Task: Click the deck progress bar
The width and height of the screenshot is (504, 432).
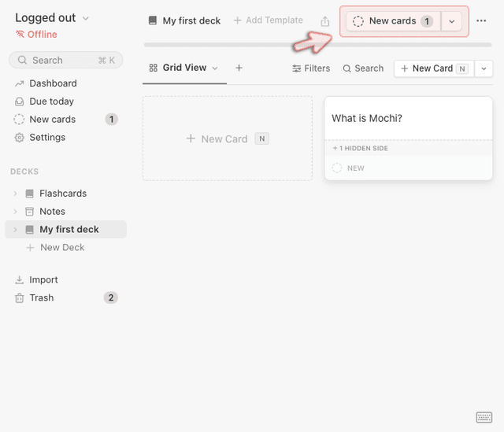Action: coord(317,45)
